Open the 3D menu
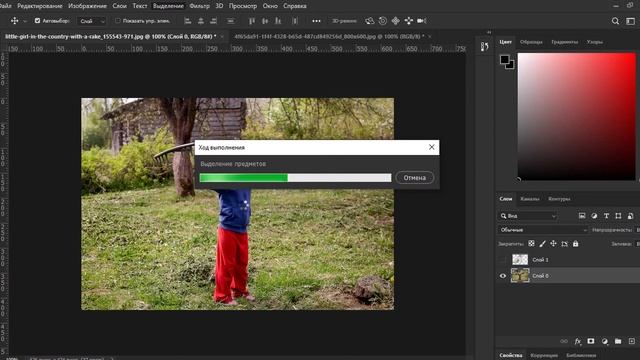The width and height of the screenshot is (640, 360). pos(219,6)
